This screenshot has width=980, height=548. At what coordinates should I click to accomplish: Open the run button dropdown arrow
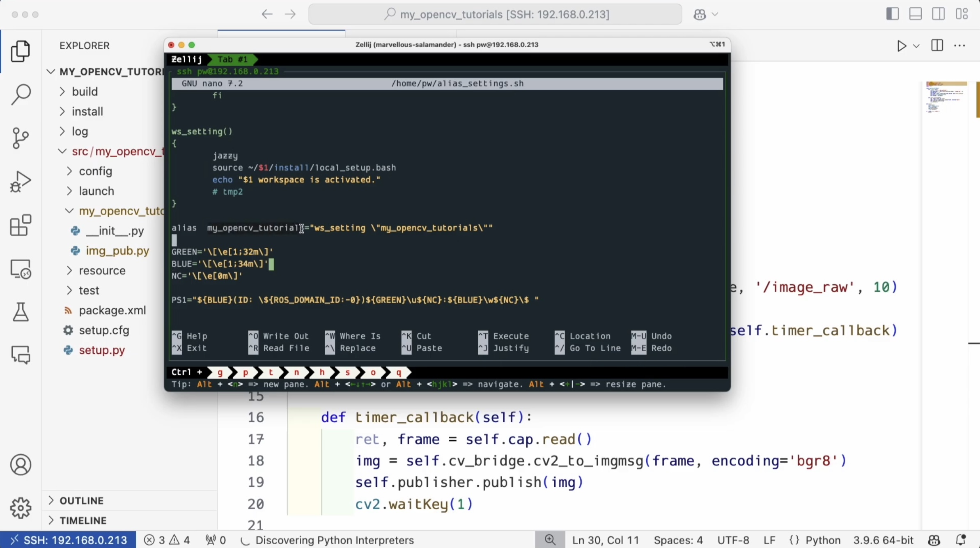point(916,46)
